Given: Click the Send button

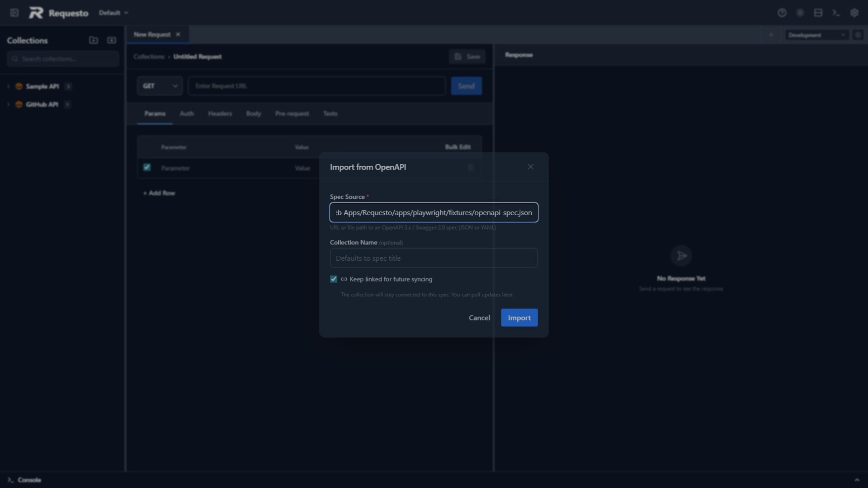Looking at the screenshot, I should [x=466, y=86].
